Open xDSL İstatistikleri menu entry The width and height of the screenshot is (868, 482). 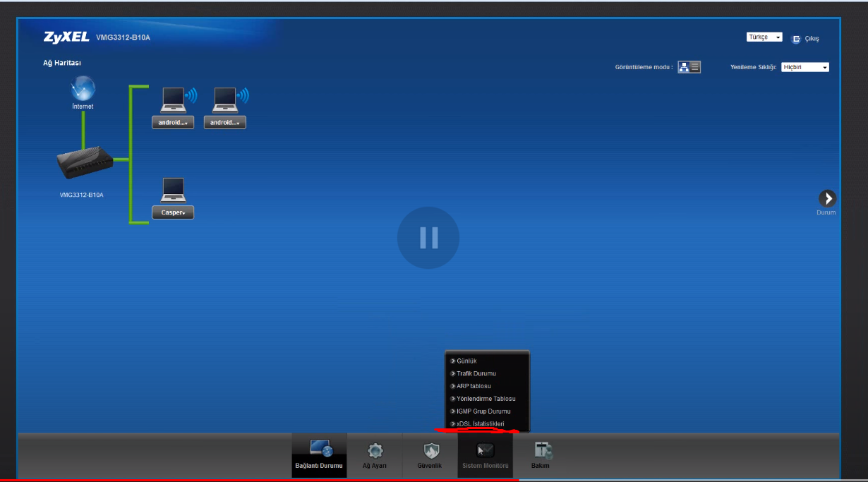(x=481, y=424)
